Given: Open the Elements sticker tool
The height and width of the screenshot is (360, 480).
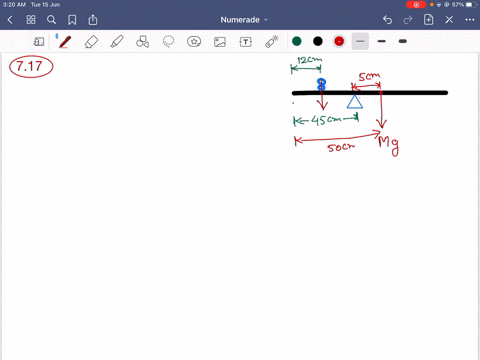Looking at the screenshot, I should point(194,42).
